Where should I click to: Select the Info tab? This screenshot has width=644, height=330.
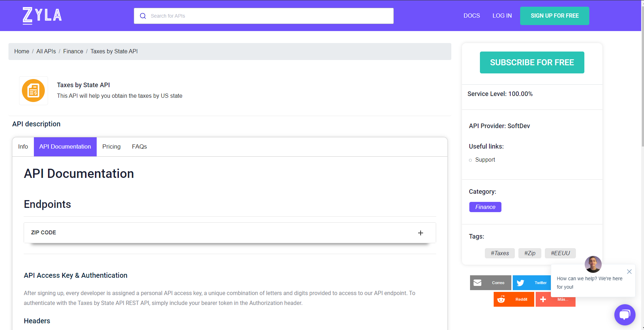[23, 146]
